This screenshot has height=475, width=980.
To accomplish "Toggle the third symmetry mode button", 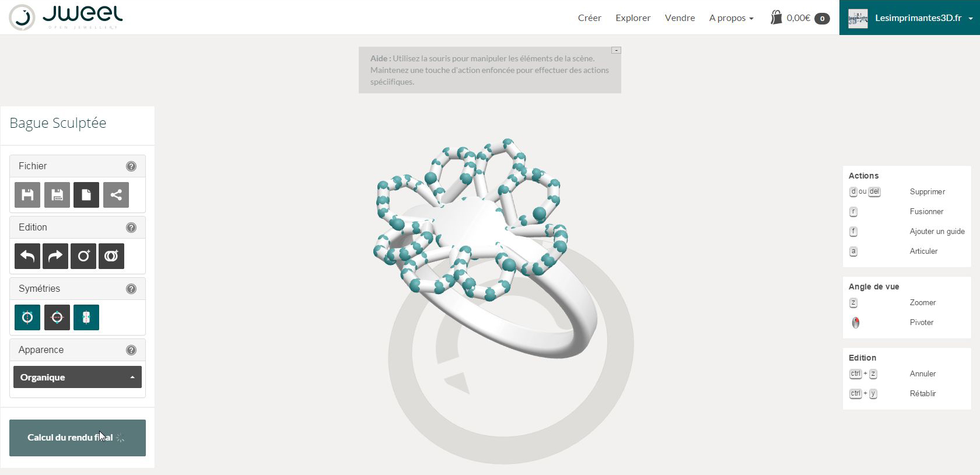I will click(86, 317).
